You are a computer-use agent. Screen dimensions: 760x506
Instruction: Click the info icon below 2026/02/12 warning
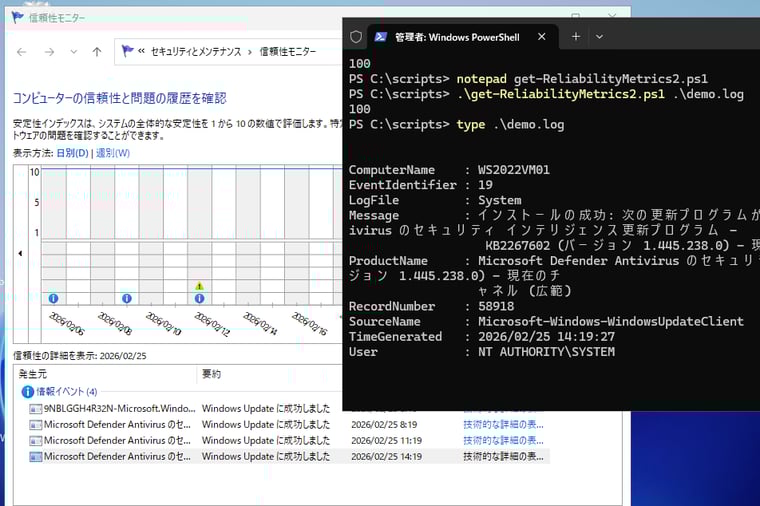click(199, 299)
